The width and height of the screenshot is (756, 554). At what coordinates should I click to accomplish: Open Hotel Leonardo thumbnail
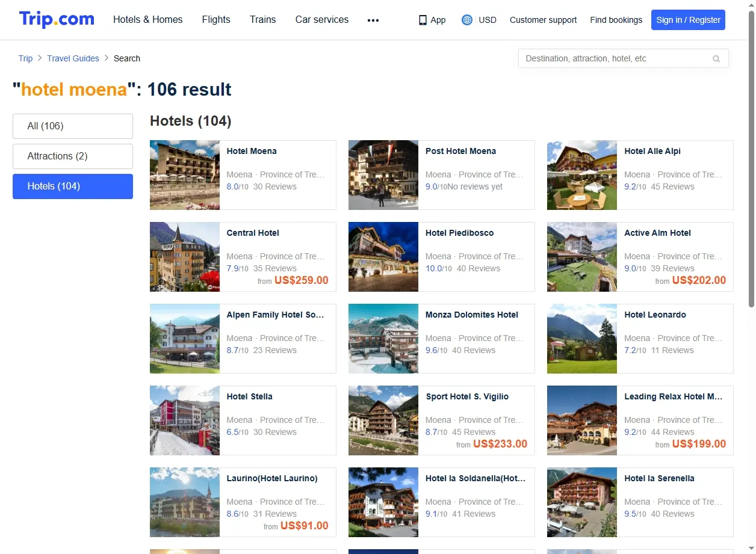pos(582,339)
